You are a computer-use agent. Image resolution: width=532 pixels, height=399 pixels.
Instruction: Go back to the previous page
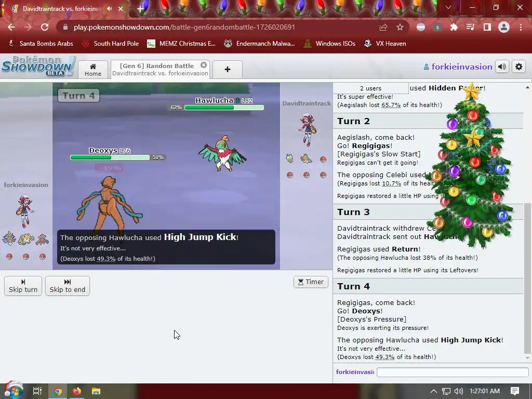click(x=11, y=27)
